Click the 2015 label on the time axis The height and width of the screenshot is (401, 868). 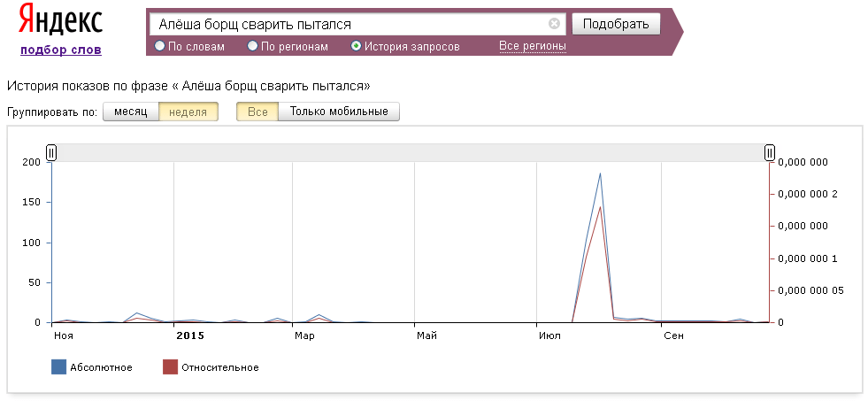pos(189,336)
